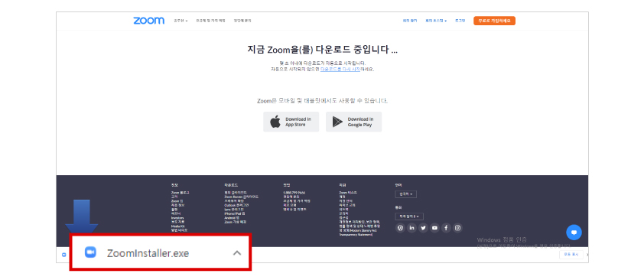This screenshot has height=280, width=644.
Task: Click the Facebook icon in footer
Action: click(x=446, y=228)
